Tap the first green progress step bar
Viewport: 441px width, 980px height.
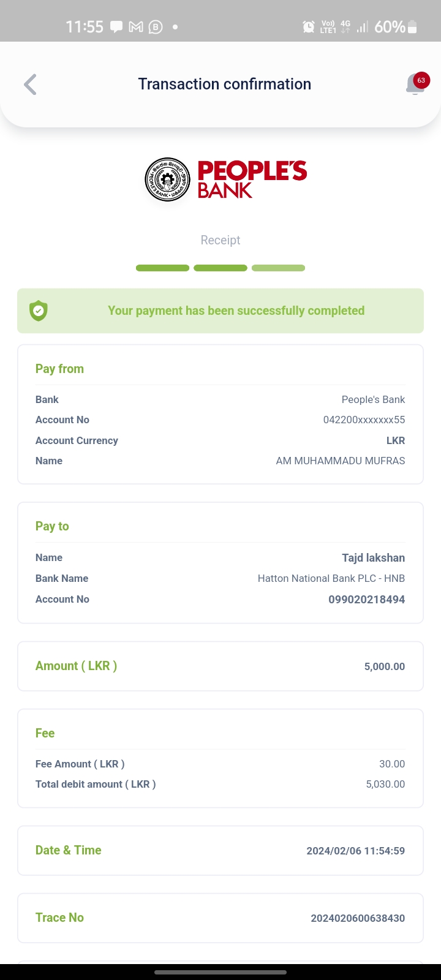162,268
